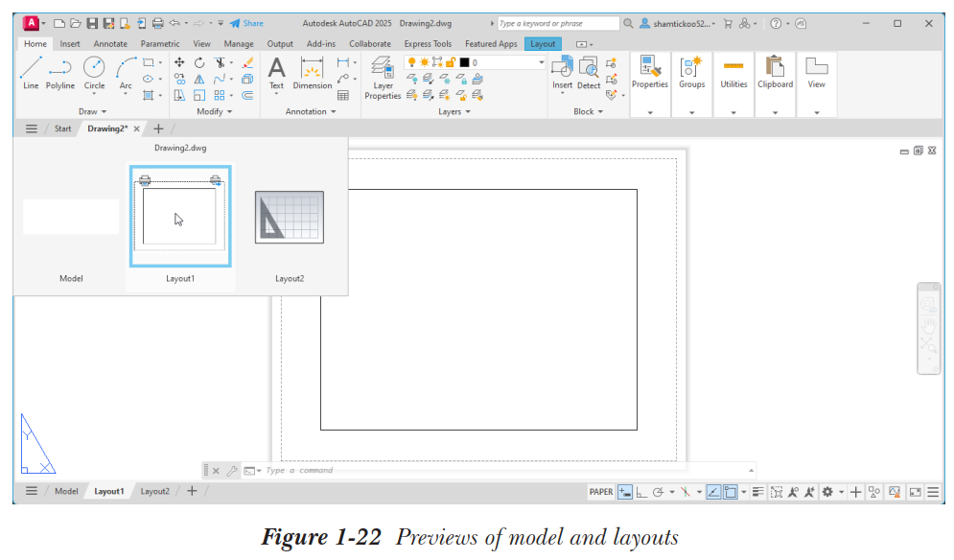
Task: Open Layer Properties manager
Action: 383,78
